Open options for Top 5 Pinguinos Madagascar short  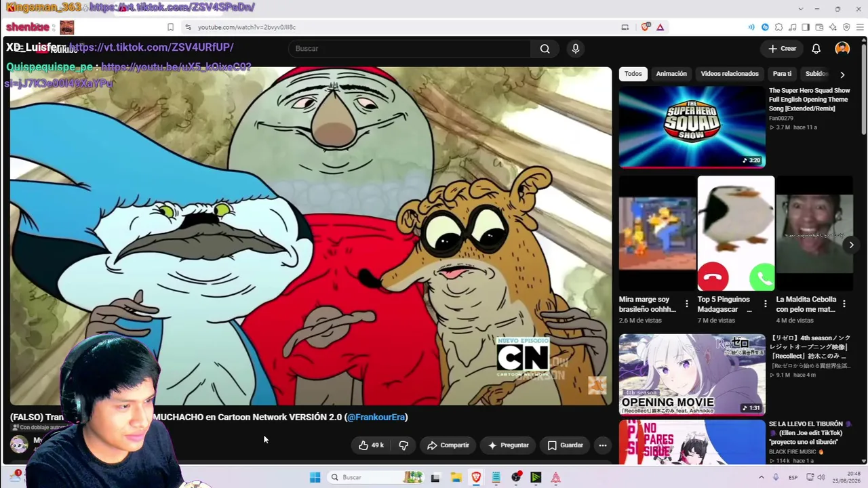pos(765,304)
